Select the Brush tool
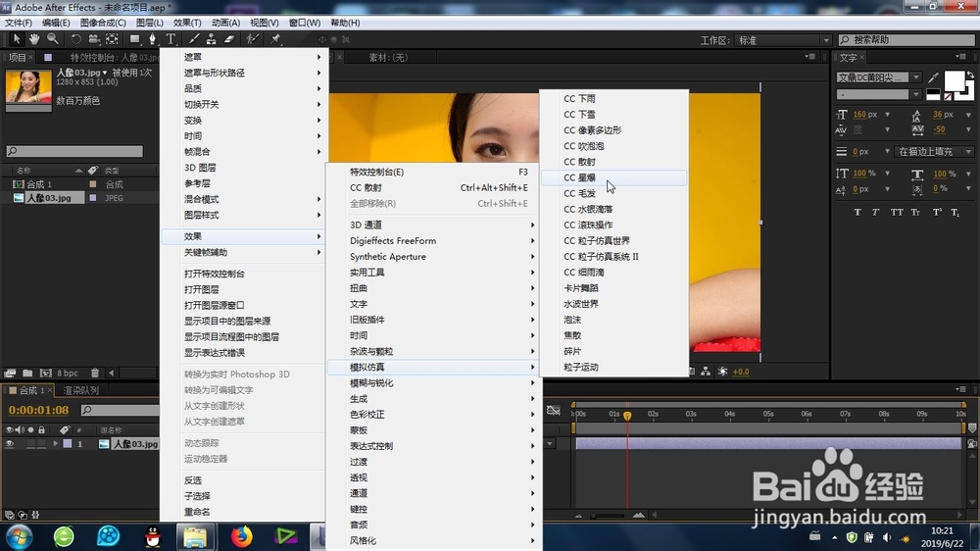 (x=194, y=39)
